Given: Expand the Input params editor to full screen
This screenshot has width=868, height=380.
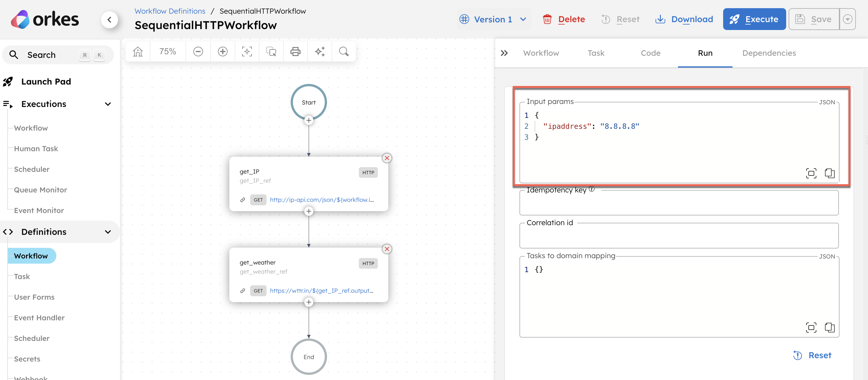Looking at the screenshot, I should click(811, 173).
